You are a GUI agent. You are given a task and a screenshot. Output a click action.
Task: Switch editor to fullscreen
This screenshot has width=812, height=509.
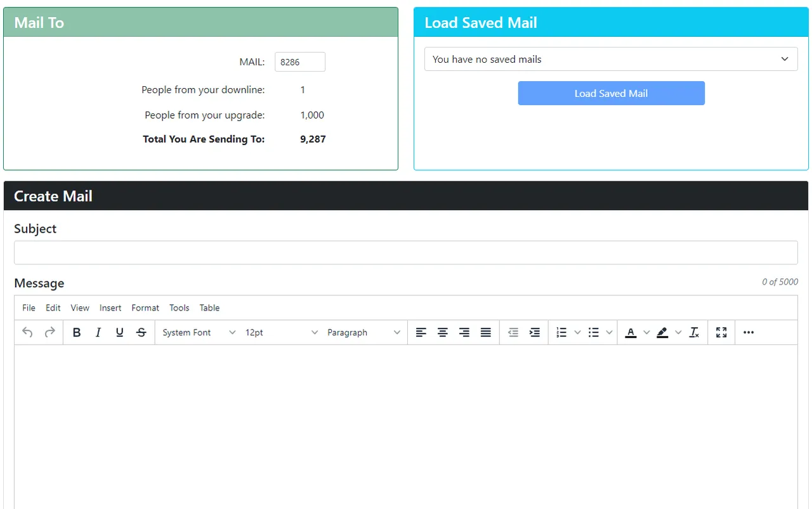coord(721,332)
